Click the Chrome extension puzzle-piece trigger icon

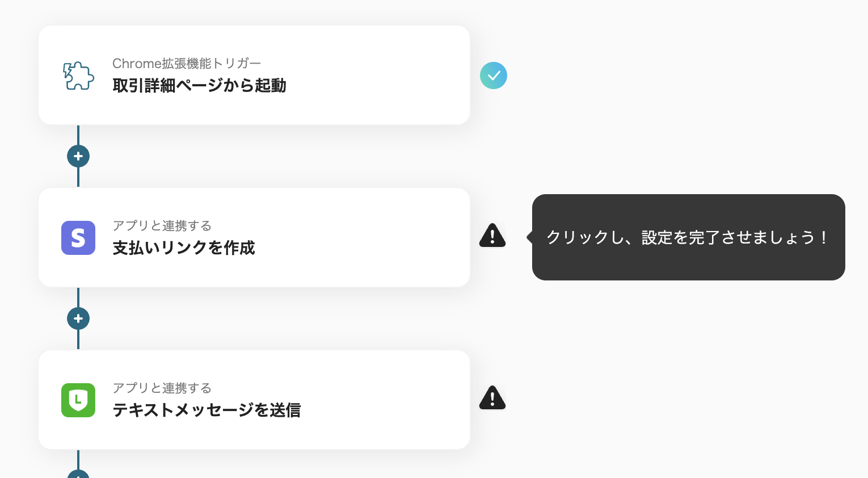pos(78,76)
